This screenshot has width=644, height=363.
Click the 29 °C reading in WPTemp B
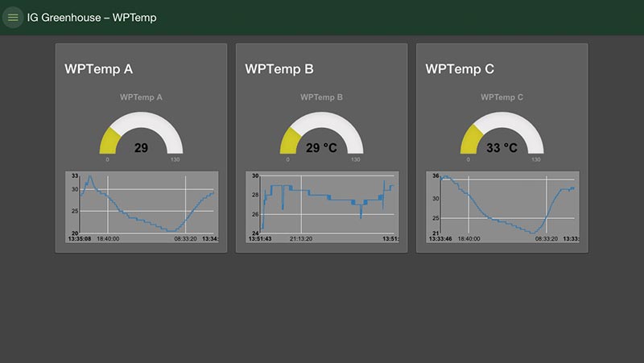pyautogui.click(x=322, y=148)
